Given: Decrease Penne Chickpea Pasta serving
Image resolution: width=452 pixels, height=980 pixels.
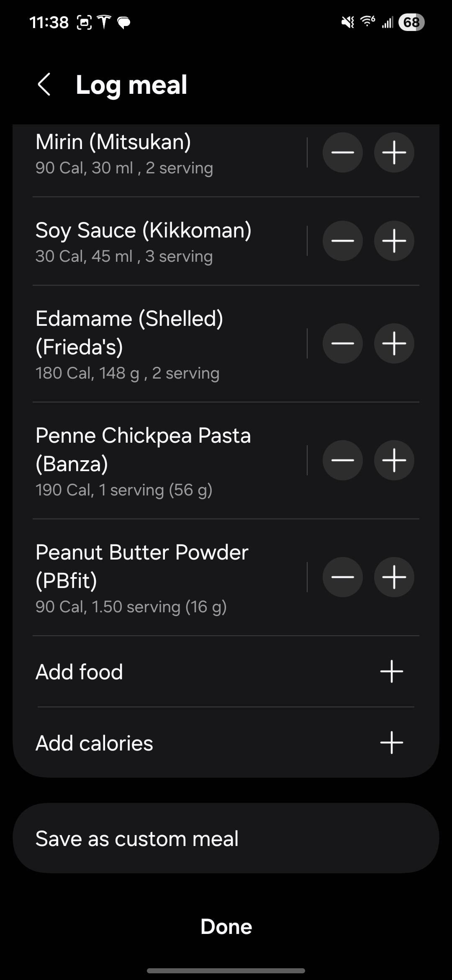Looking at the screenshot, I should [342, 460].
